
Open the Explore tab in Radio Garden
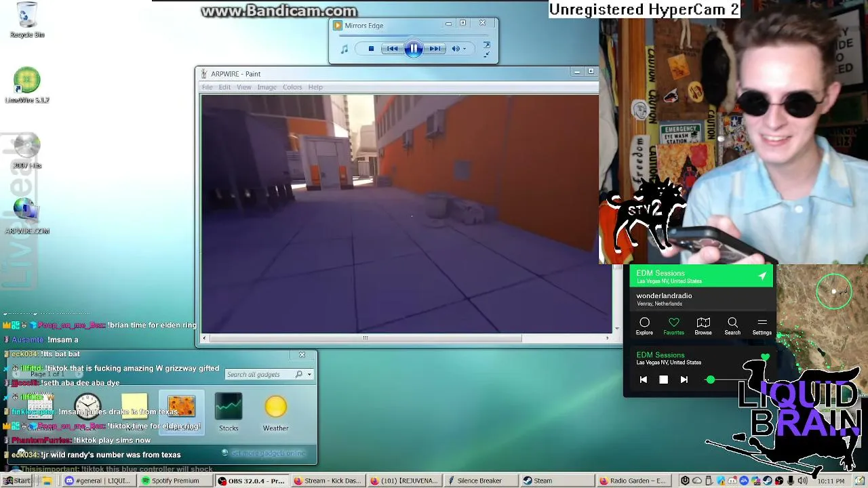click(x=644, y=326)
